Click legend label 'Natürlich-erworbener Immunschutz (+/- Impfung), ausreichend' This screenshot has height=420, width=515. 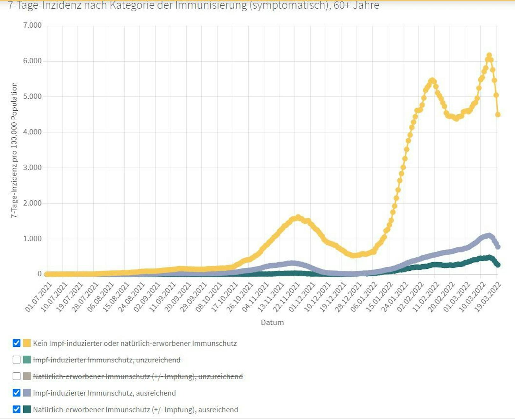coord(135,409)
